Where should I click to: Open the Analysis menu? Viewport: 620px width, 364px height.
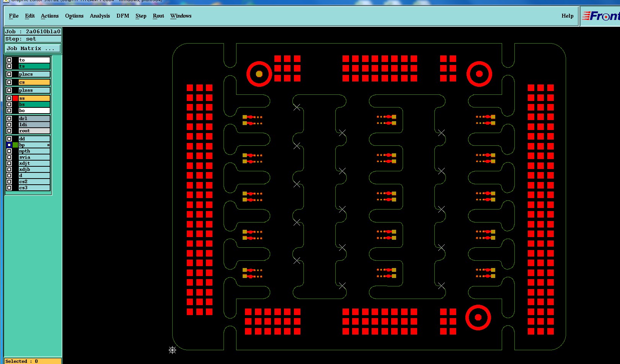click(x=100, y=16)
